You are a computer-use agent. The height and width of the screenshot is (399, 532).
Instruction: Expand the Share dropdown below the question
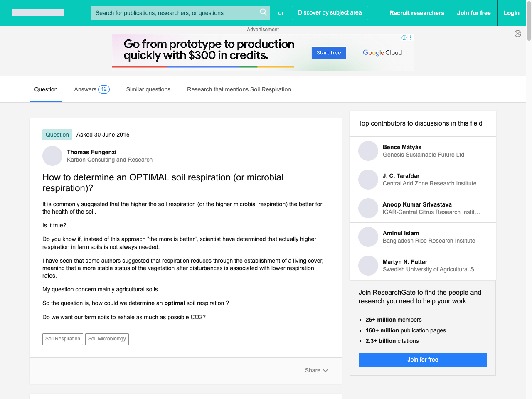(x=316, y=370)
